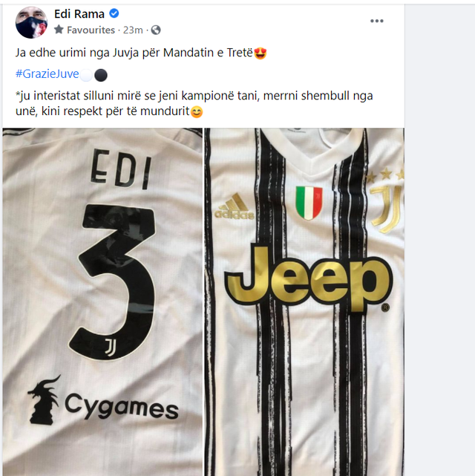Click the EDI name on the jersey

tap(119, 169)
